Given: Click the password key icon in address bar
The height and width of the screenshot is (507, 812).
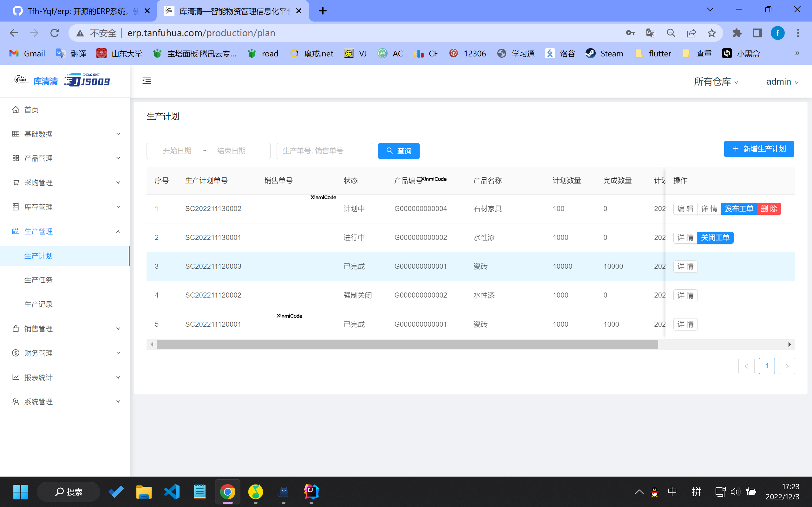Looking at the screenshot, I should 630,33.
